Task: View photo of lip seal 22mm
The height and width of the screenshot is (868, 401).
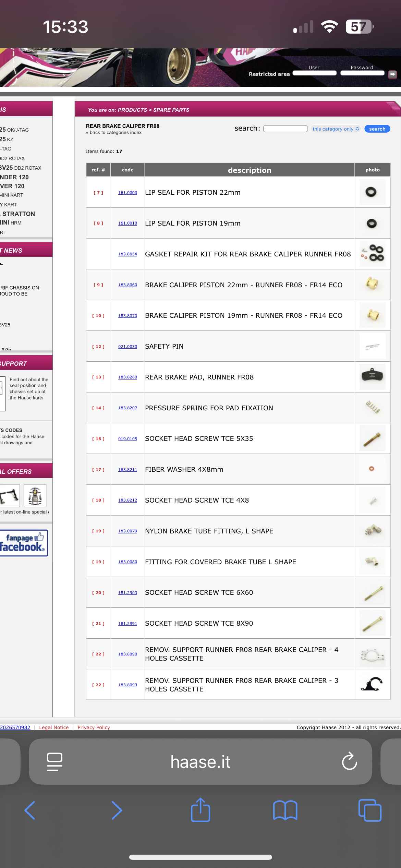Action: [x=373, y=192]
